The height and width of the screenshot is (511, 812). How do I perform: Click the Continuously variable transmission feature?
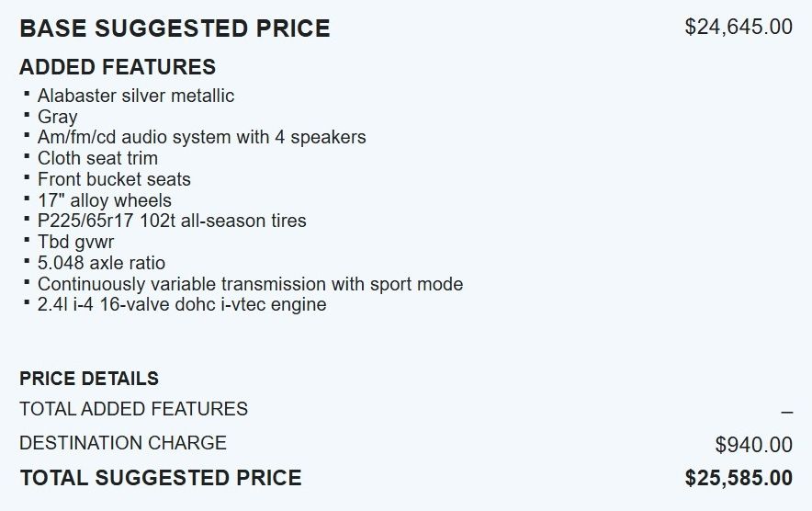pos(250,284)
